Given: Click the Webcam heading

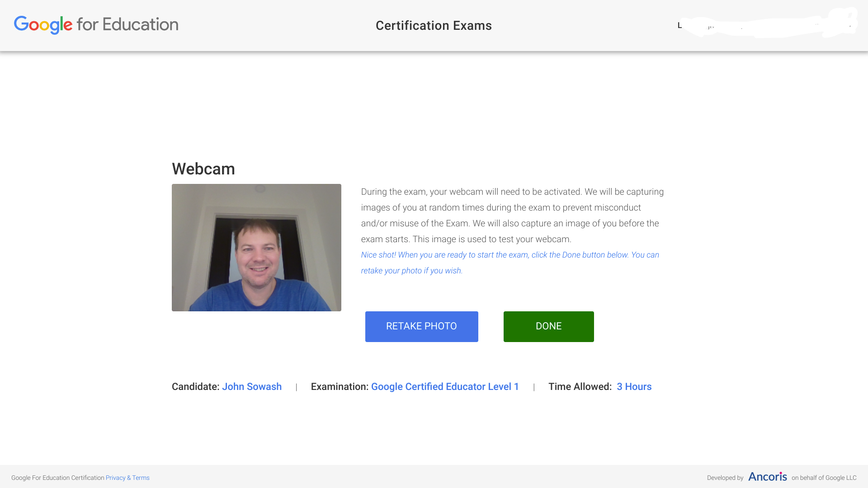Looking at the screenshot, I should coord(203,169).
